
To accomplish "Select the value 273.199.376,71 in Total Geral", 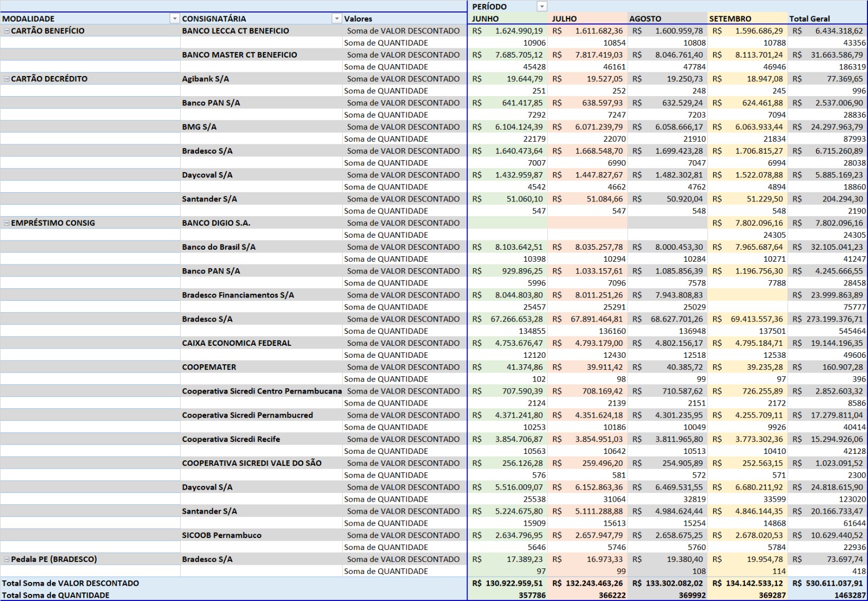I will tap(834, 319).
